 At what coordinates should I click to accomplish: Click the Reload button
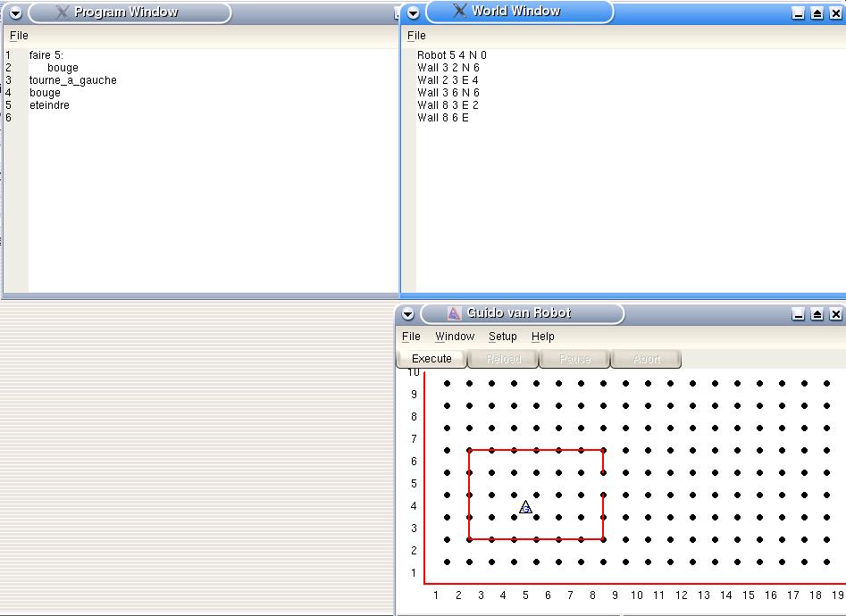503,359
